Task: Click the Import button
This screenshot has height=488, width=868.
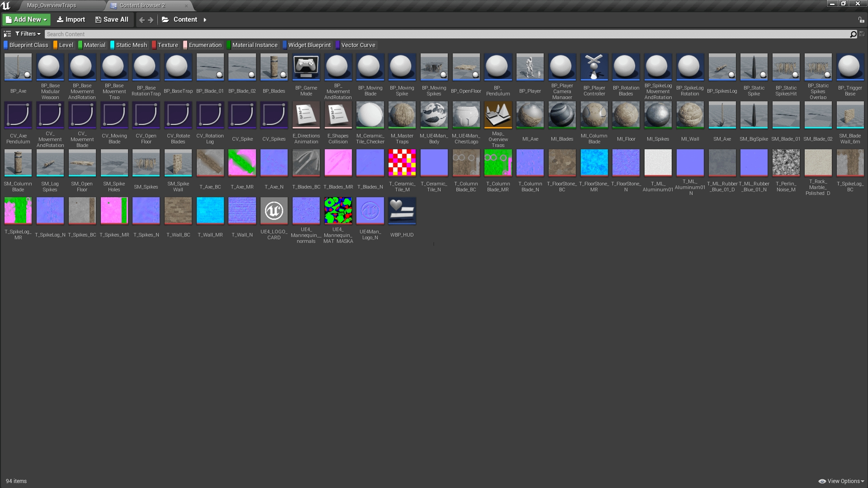Action: (x=71, y=20)
